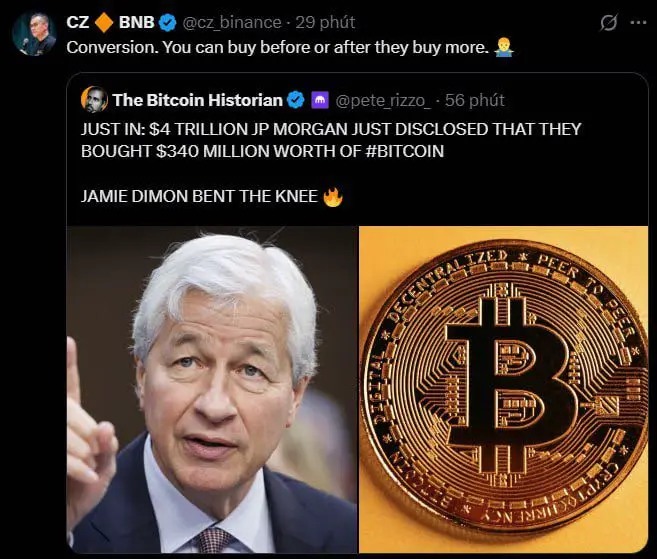This screenshot has width=657, height=559.
Task: Click the fire emoji in quoted tweet
Action: (x=333, y=197)
